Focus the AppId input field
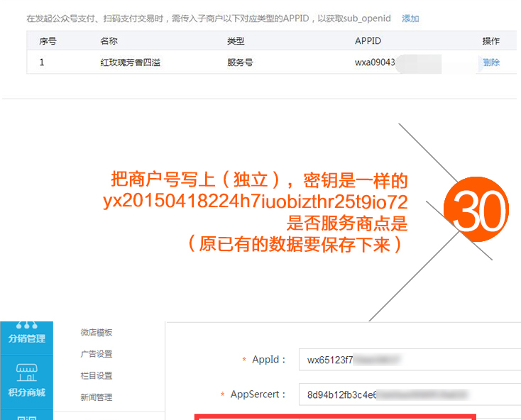The height and width of the screenshot is (420, 521). coord(410,360)
